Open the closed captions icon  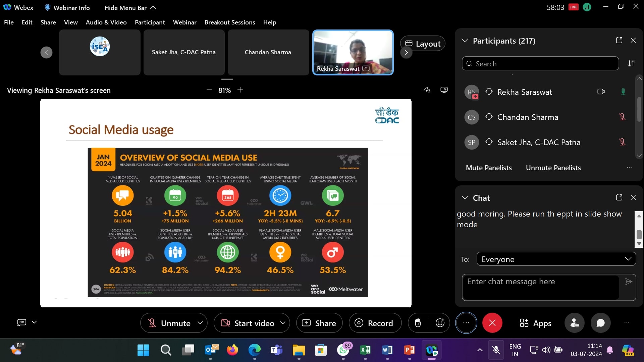click(22, 322)
